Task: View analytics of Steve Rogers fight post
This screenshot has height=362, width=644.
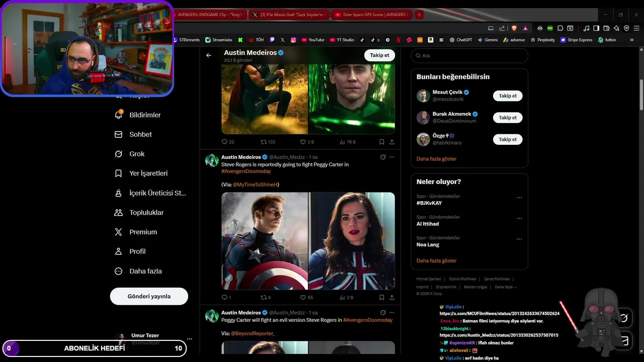Action: click(x=347, y=297)
